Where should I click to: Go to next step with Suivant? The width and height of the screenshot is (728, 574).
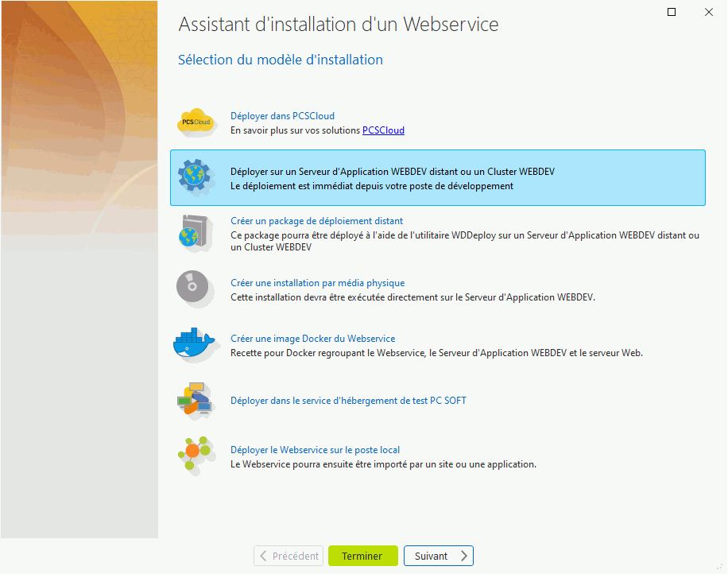click(x=438, y=556)
